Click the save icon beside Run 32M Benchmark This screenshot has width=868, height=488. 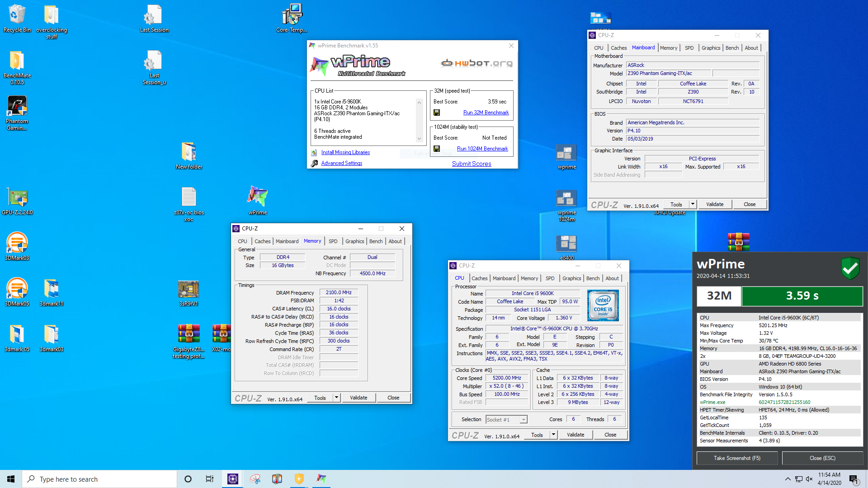tap(437, 113)
